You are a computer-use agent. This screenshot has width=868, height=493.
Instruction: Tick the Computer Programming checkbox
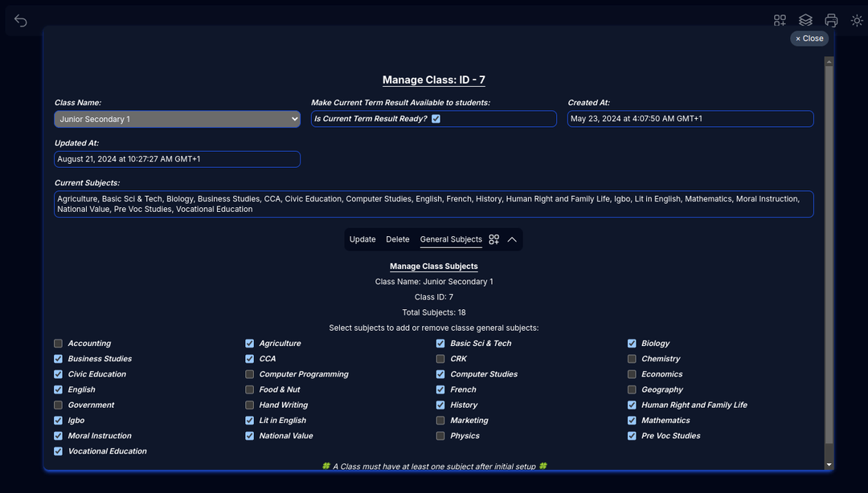pyautogui.click(x=249, y=374)
